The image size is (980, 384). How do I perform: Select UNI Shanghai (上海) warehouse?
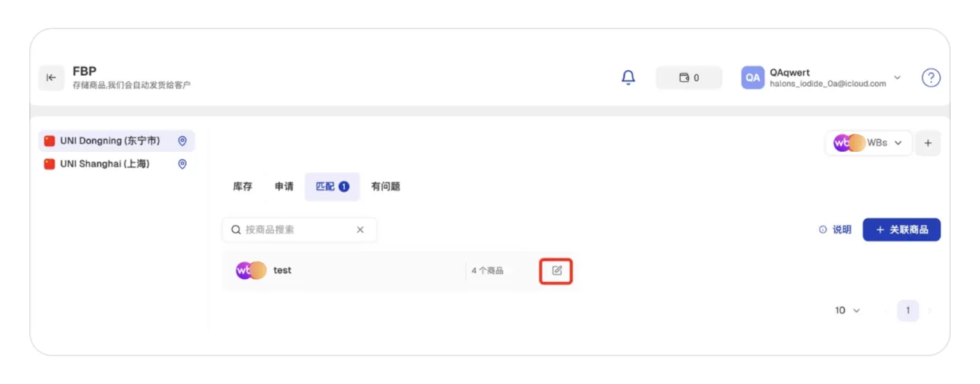coord(117,164)
